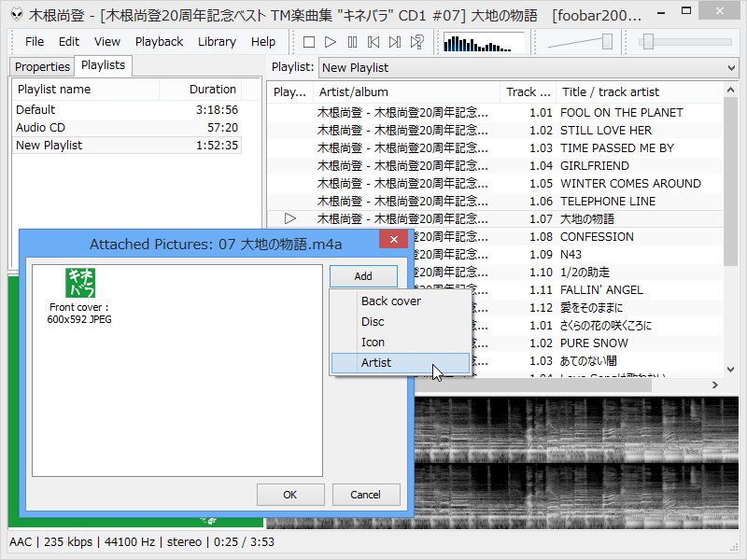Open the Add picture type menu
747x560 pixels.
coord(362,275)
